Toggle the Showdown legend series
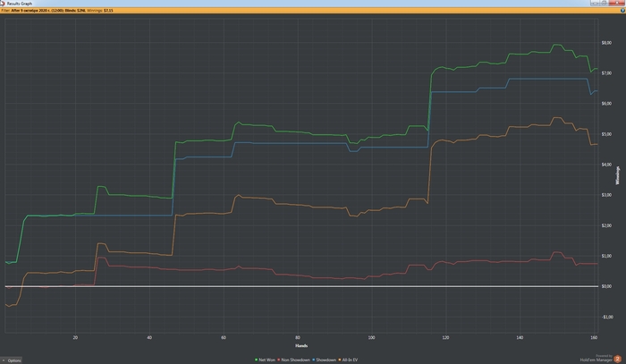Image resolution: width=626 pixels, height=364 pixels. 324,360
